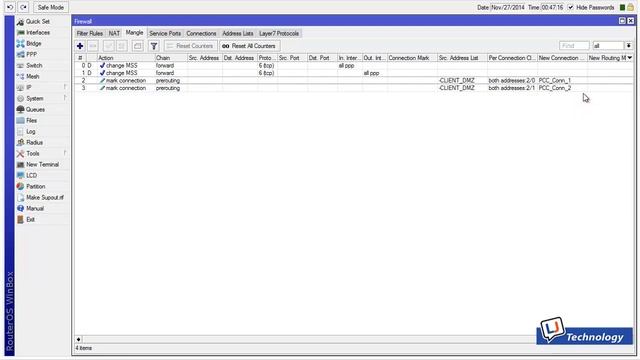Open the 'all' chain filter dropdown

[629, 46]
